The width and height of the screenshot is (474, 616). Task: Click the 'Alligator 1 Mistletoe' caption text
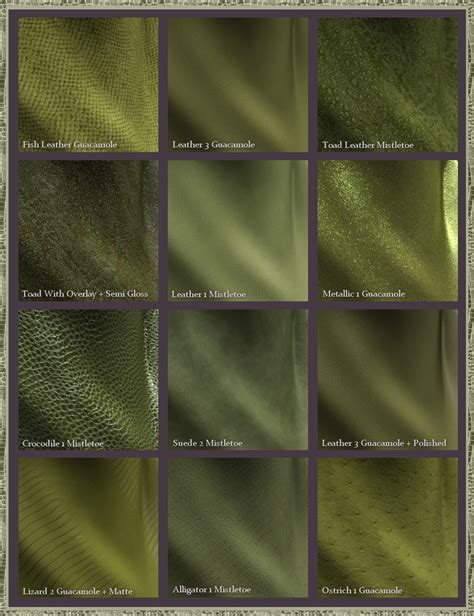pyautogui.click(x=211, y=589)
